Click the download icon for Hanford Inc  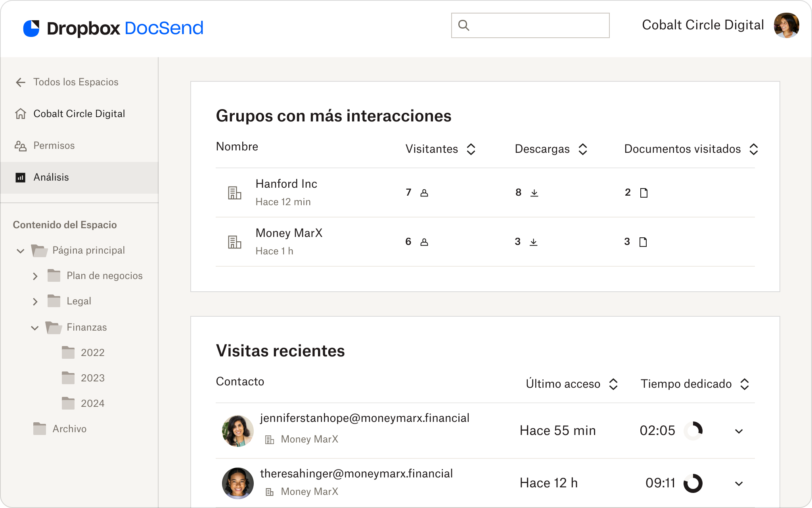click(x=534, y=192)
